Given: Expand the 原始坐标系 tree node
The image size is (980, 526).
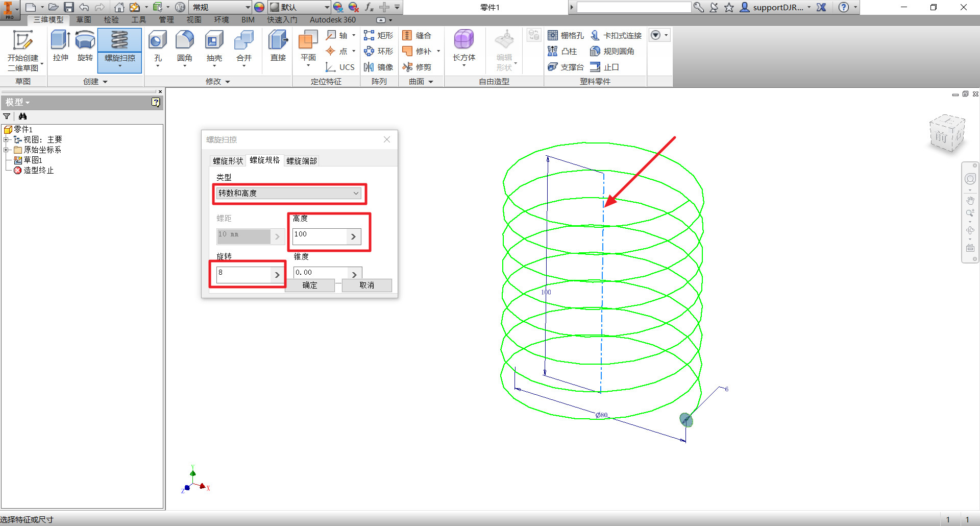Looking at the screenshot, I should (x=6, y=150).
